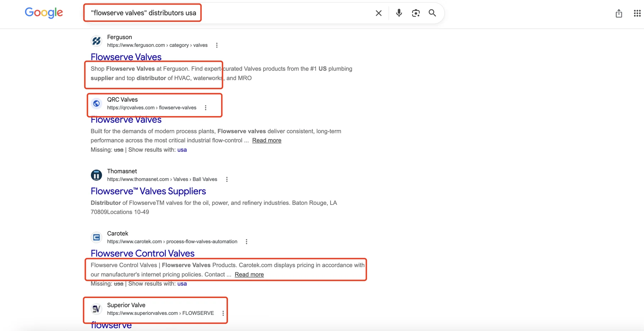Click the magnifying glass search button
Image resolution: width=644 pixels, height=331 pixels.
coord(432,13)
